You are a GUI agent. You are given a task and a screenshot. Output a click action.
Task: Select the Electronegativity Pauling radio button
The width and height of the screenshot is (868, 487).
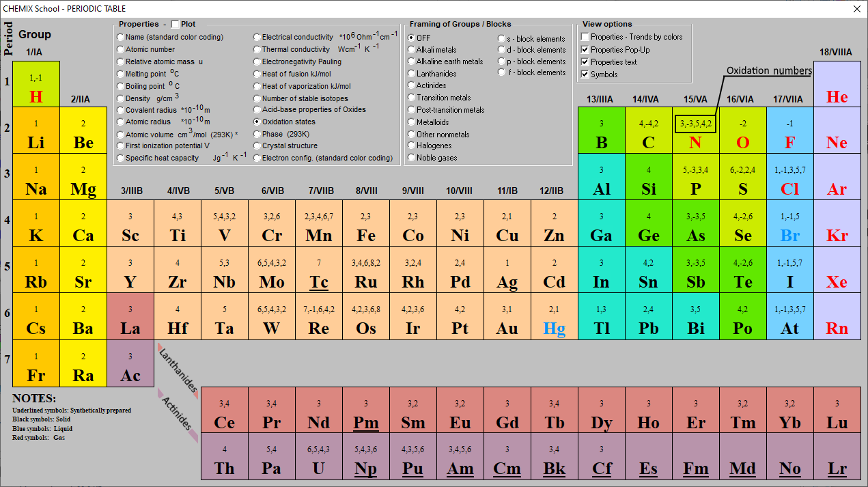point(257,61)
